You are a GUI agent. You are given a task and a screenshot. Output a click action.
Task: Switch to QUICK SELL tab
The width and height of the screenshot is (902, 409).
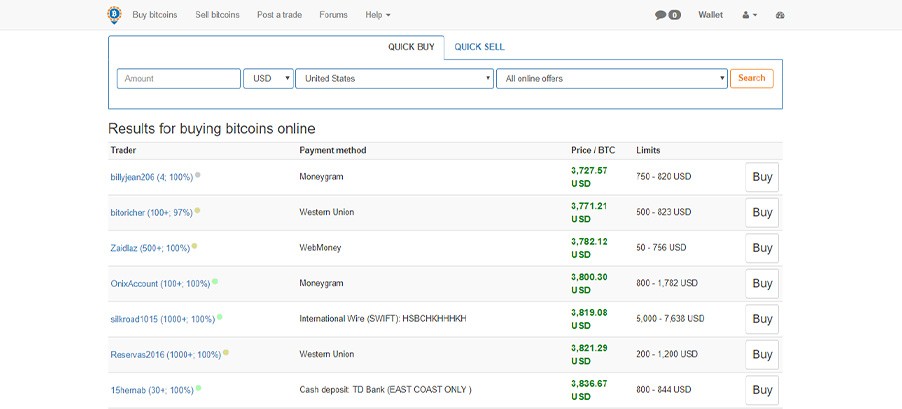point(479,47)
